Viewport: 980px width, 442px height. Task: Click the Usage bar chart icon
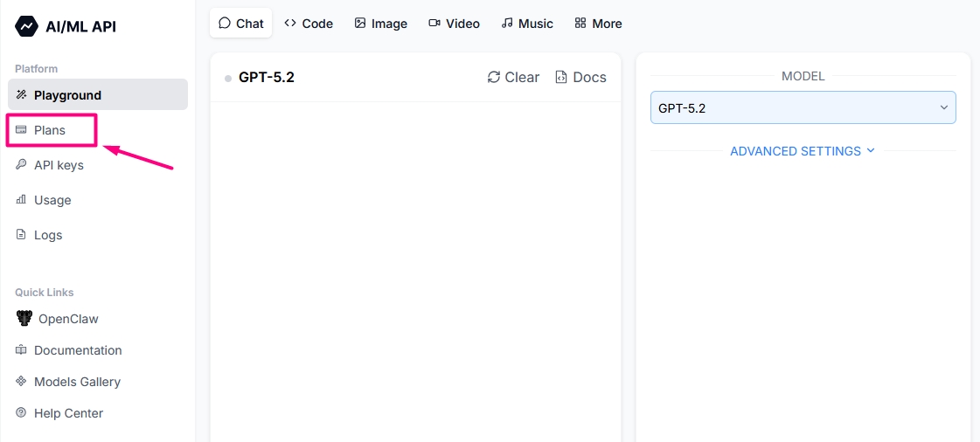(x=21, y=200)
